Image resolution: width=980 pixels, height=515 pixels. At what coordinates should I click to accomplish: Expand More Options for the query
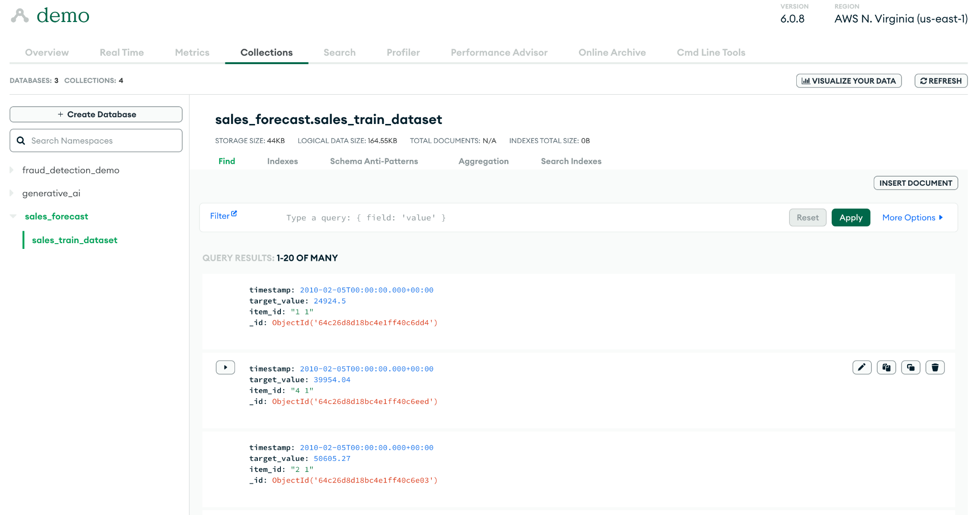913,218
